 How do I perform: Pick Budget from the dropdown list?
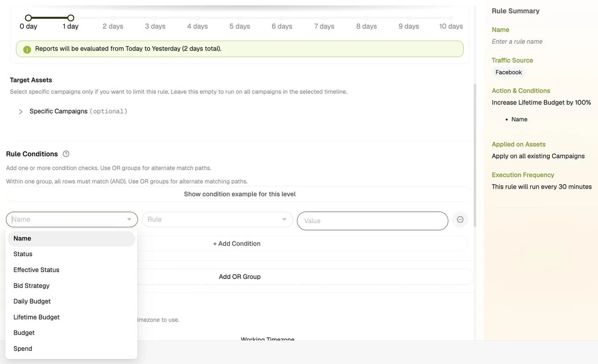71,333
